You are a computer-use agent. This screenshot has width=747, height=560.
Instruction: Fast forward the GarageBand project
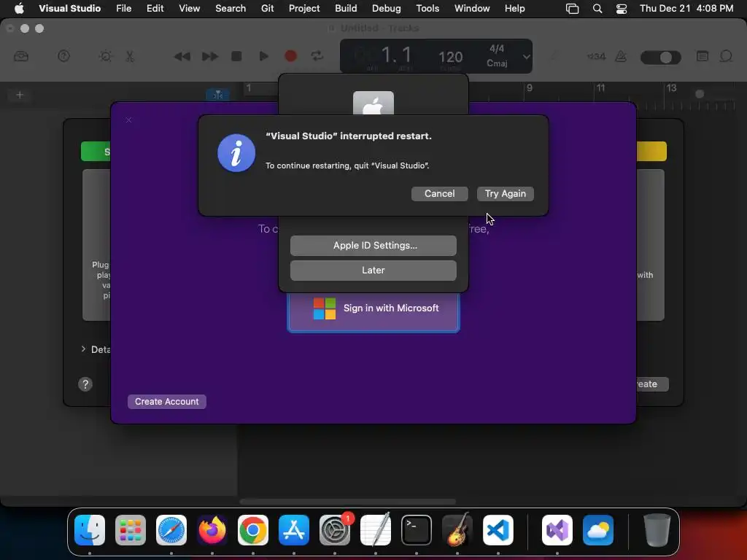coord(209,57)
